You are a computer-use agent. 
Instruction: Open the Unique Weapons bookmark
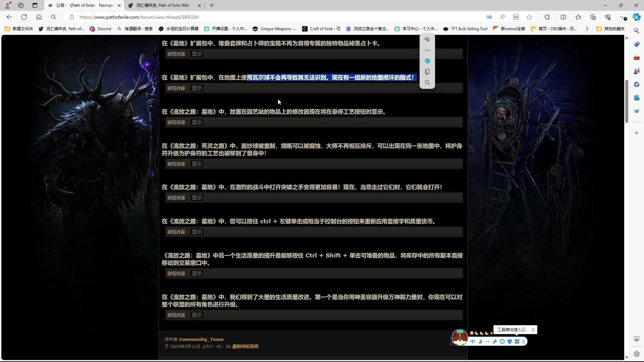coord(275,29)
